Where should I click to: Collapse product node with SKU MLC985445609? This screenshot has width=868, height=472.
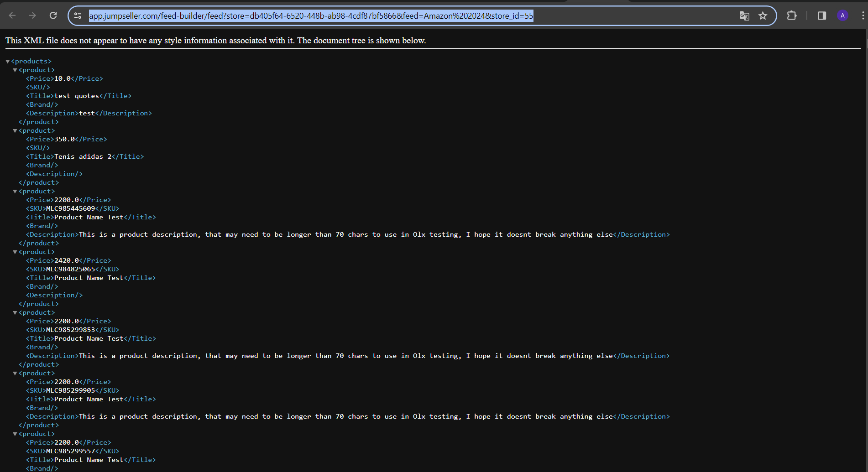click(x=15, y=191)
